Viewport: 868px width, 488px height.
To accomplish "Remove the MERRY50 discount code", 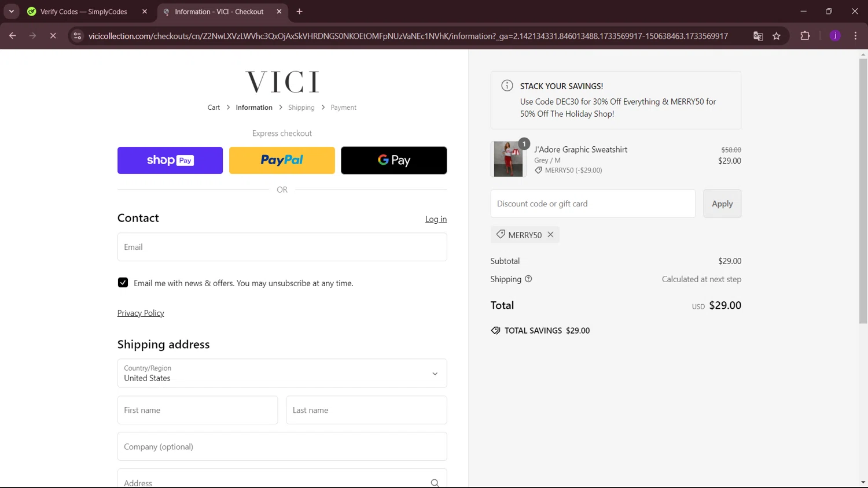I will [x=550, y=235].
